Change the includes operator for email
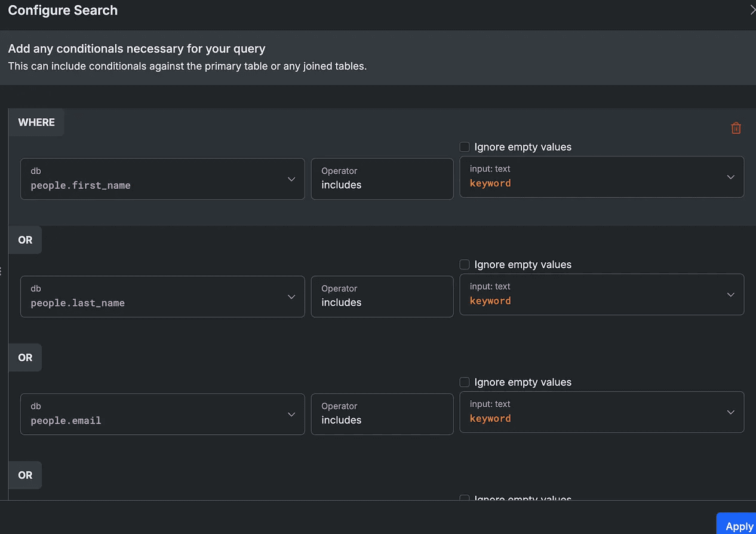Image resolution: width=756 pixels, height=534 pixels. click(x=382, y=414)
